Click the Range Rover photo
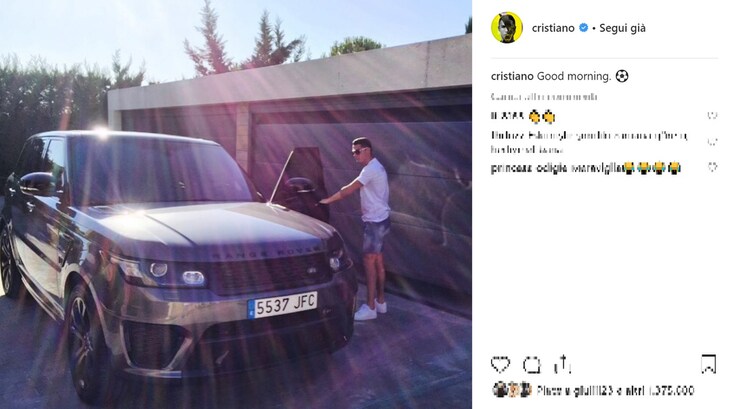The image size is (736, 409). click(236, 204)
